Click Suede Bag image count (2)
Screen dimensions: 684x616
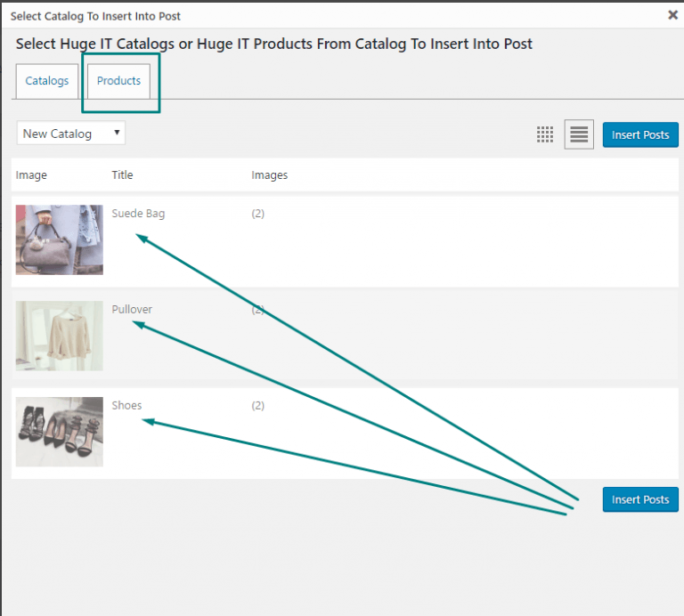[x=257, y=214]
